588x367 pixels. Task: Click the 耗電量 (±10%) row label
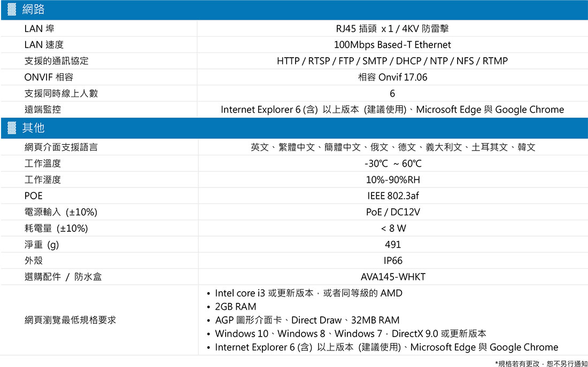point(56,228)
